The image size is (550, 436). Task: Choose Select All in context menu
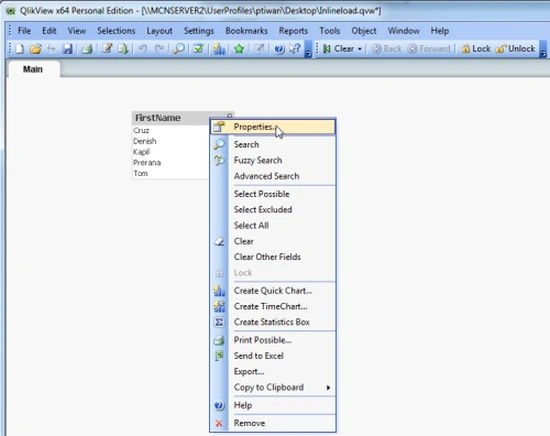[x=273, y=226]
